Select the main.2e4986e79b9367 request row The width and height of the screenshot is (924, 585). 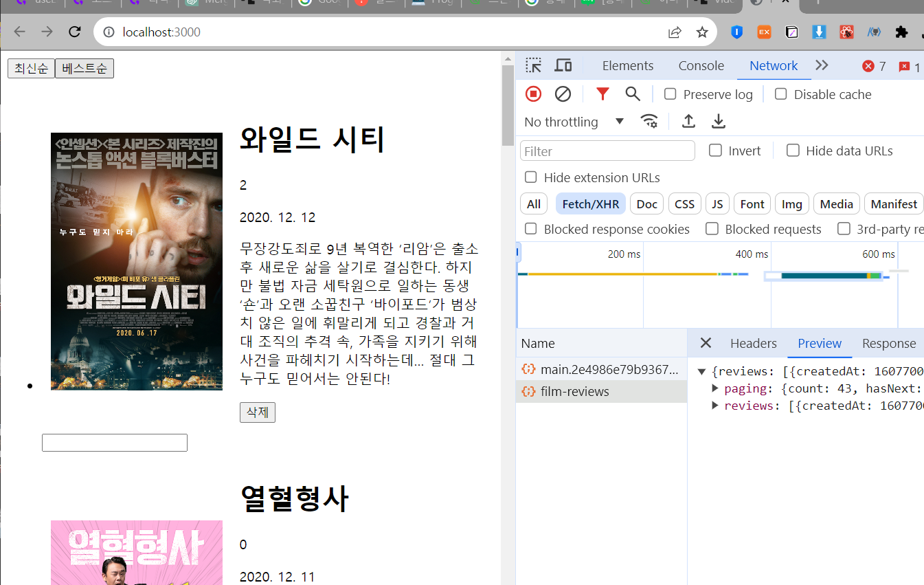pyautogui.click(x=601, y=369)
